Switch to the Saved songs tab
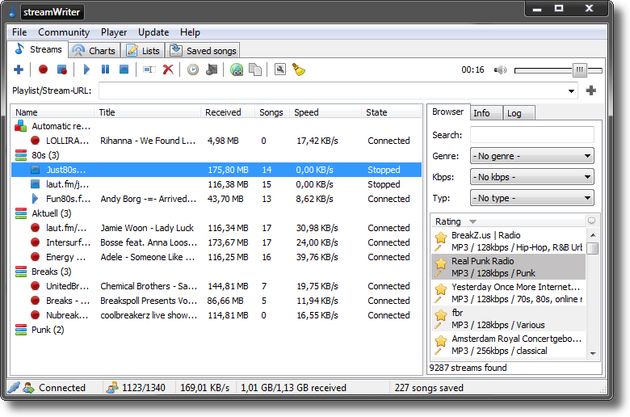The width and height of the screenshot is (630, 417). pyautogui.click(x=203, y=51)
